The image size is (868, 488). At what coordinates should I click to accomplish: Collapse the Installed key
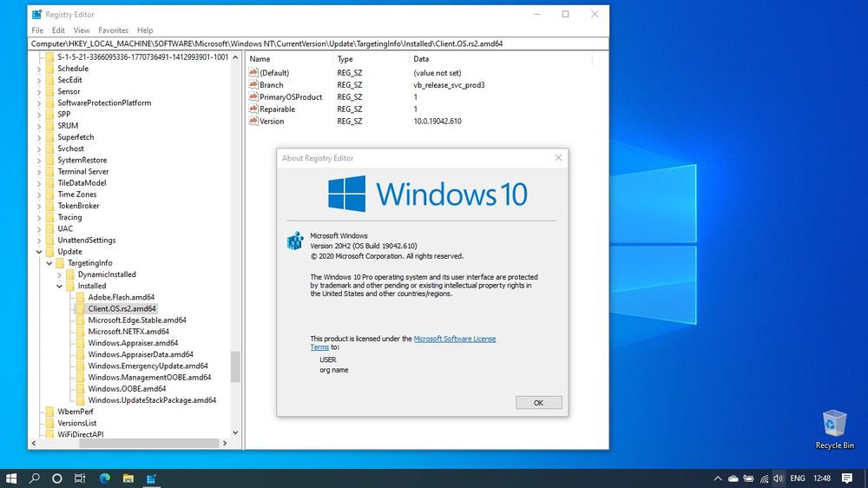59,286
